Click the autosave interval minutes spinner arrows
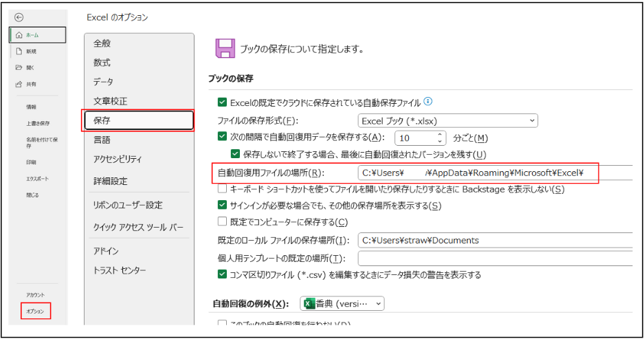Screen dimensions: 644x339 click(441, 138)
